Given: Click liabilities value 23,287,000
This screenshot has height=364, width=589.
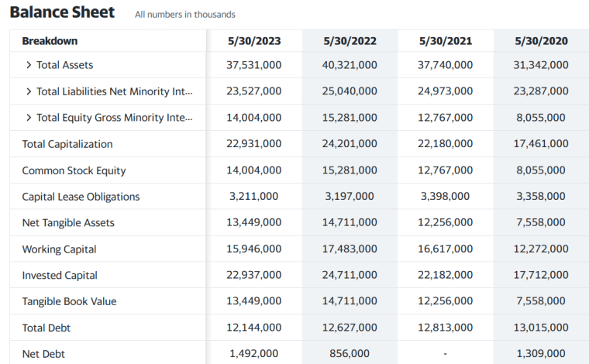Looking at the screenshot, I should 541,91.
